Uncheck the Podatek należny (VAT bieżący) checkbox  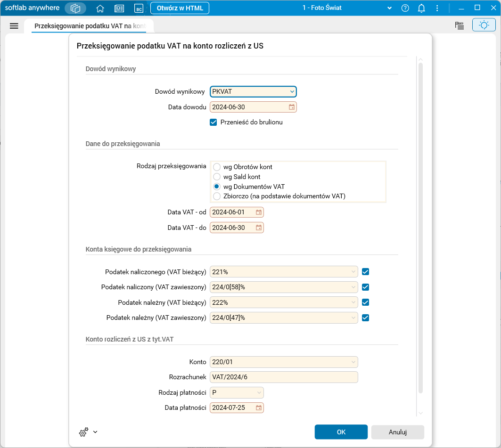tap(365, 302)
